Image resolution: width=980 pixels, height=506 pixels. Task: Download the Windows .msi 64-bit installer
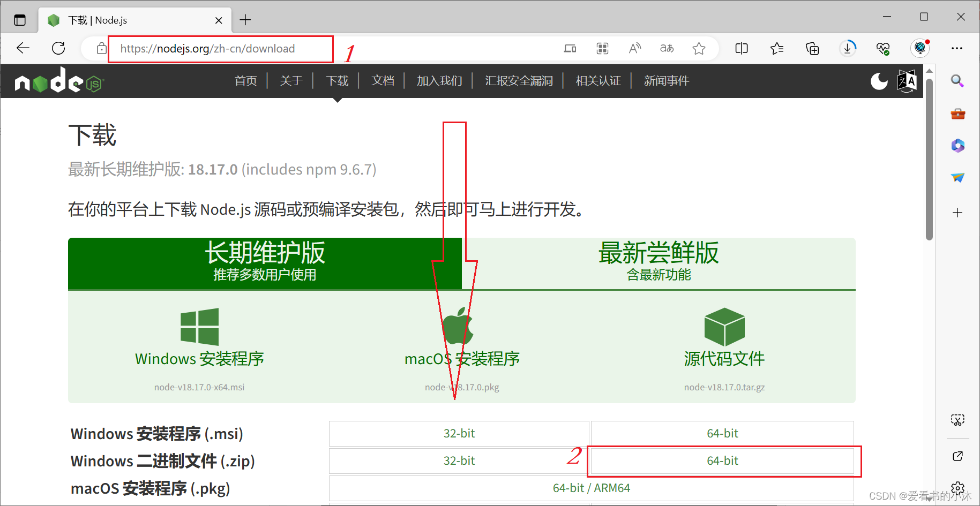pos(722,434)
